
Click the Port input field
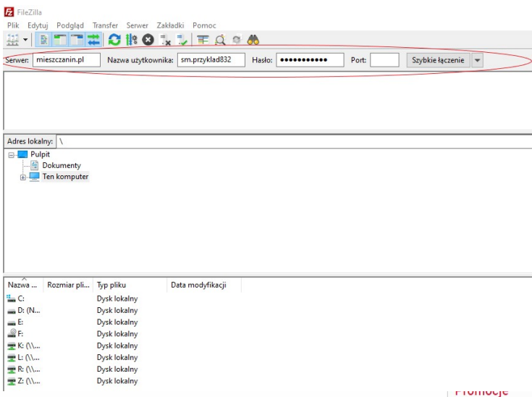tap(384, 60)
